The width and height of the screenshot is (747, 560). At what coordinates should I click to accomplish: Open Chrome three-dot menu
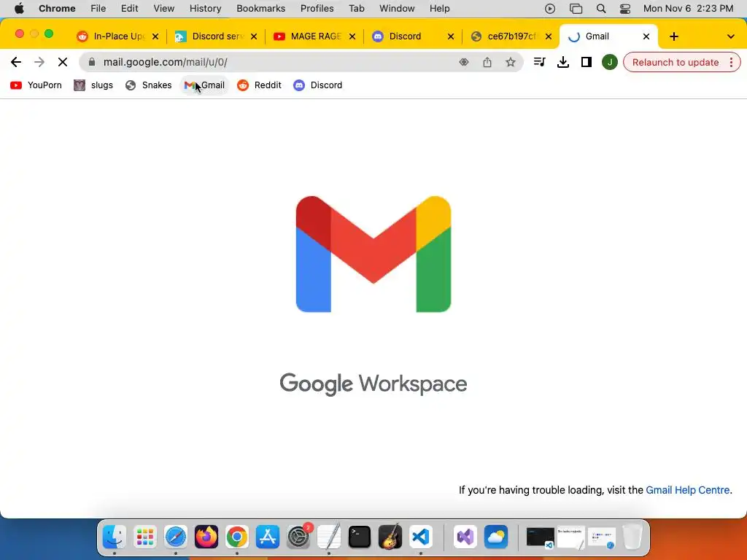tap(731, 62)
